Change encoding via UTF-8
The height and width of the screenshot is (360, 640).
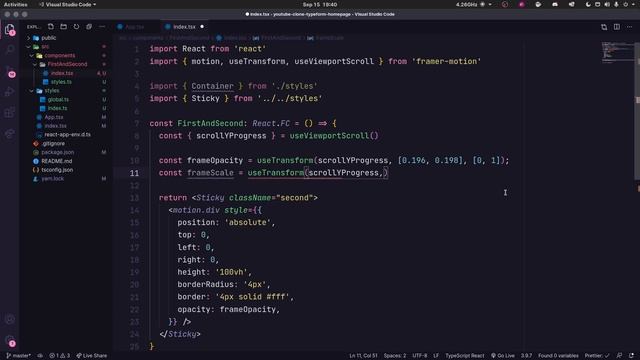(420, 356)
